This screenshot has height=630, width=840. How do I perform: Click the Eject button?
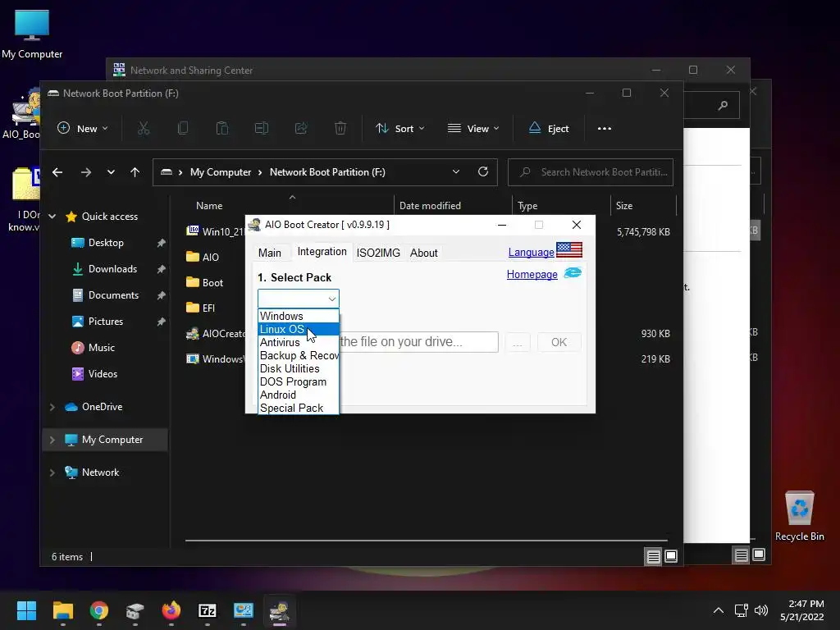(549, 129)
